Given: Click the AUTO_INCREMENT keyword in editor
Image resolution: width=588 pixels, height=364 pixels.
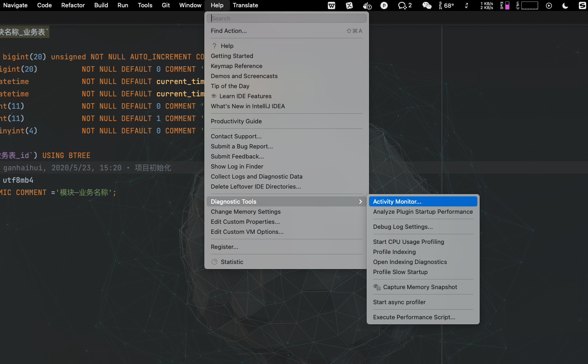Looking at the screenshot, I should (x=161, y=57).
